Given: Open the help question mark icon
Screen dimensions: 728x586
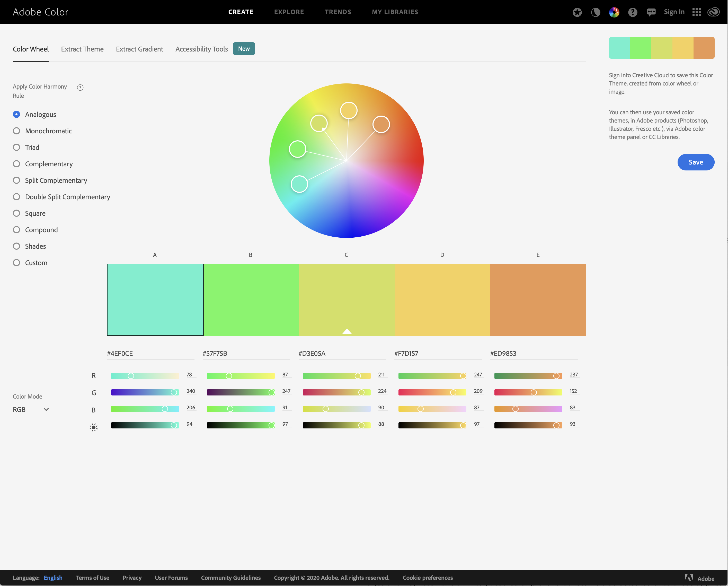Looking at the screenshot, I should coord(633,13).
